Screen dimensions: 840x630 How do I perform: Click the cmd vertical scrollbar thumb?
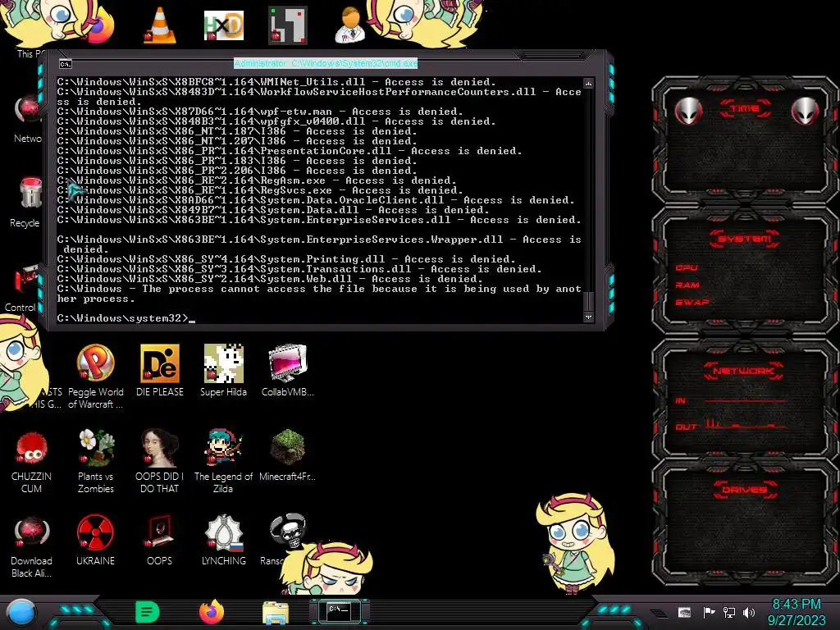[x=588, y=301]
